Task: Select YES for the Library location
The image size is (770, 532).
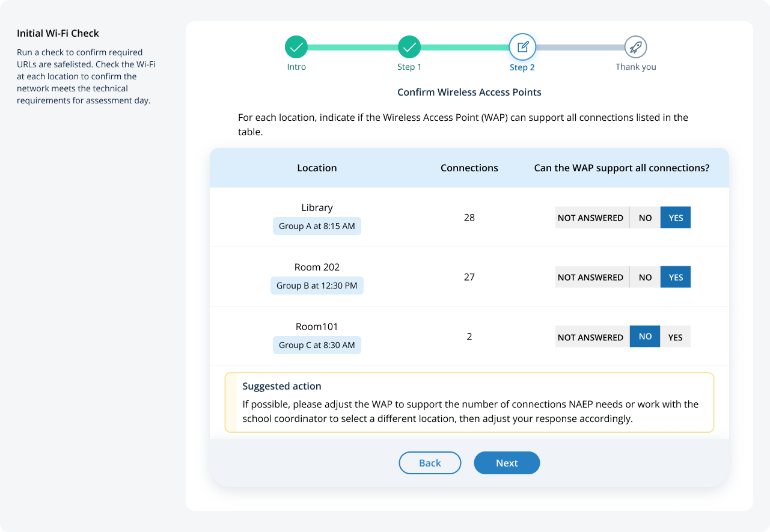Action: point(676,218)
